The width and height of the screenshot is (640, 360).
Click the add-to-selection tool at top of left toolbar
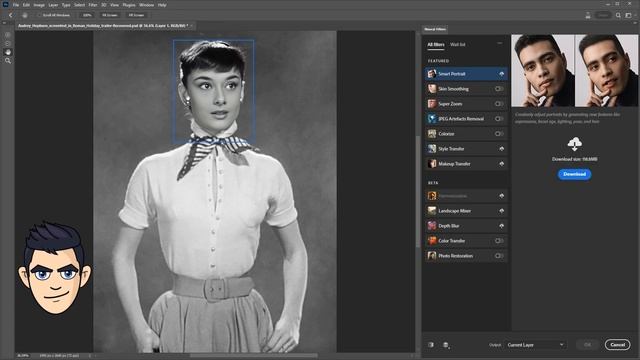coord(8,35)
